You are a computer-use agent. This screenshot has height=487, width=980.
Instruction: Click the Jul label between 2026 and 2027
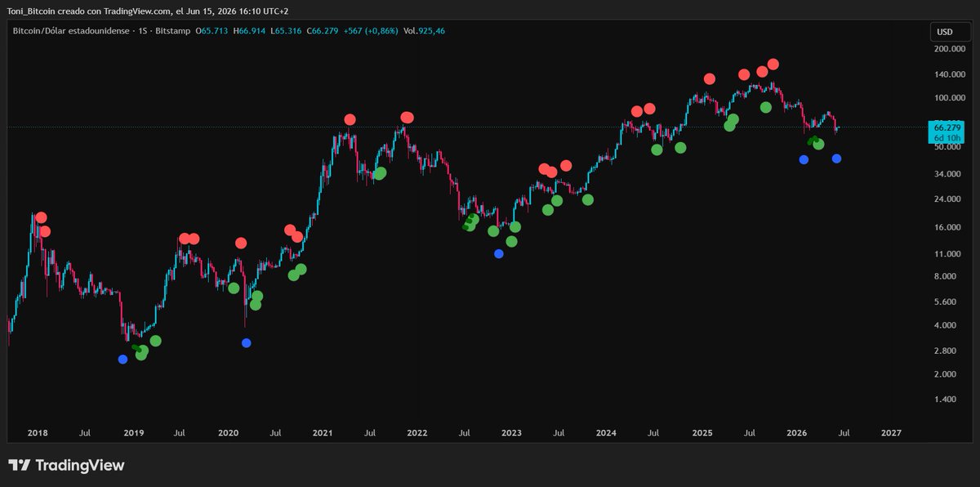(x=844, y=433)
